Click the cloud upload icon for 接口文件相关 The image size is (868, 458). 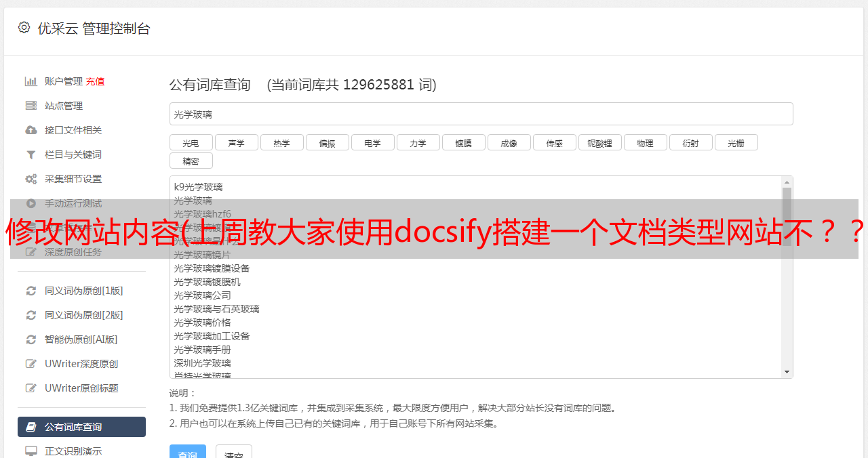pyautogui.click(x=31, y=130)
